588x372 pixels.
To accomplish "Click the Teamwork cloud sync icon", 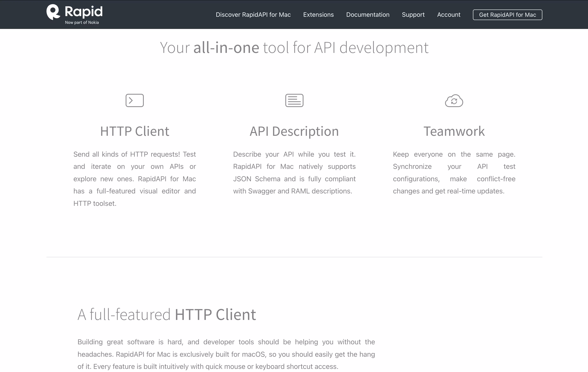I will coord(454,101).
